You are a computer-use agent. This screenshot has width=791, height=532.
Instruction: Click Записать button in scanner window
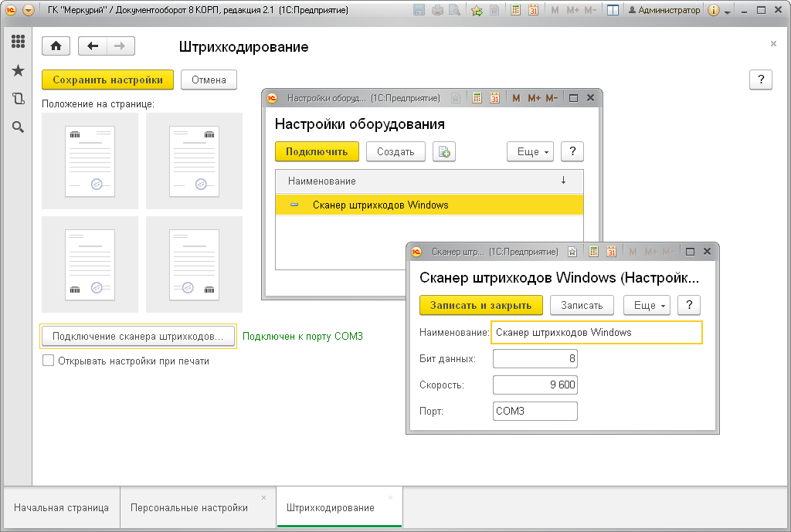tap(582, 305)
